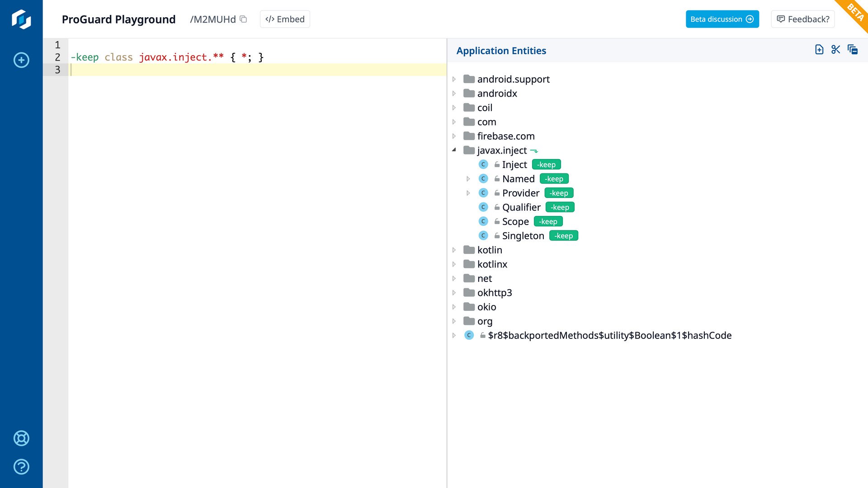The image size is (868, 488).
Task: Click the class icon beside Inject
Action: click(483, 164)
